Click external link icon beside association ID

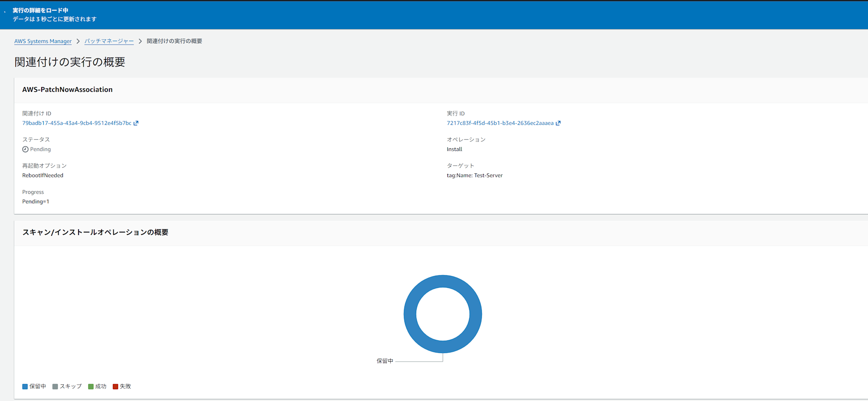point(136,123)
